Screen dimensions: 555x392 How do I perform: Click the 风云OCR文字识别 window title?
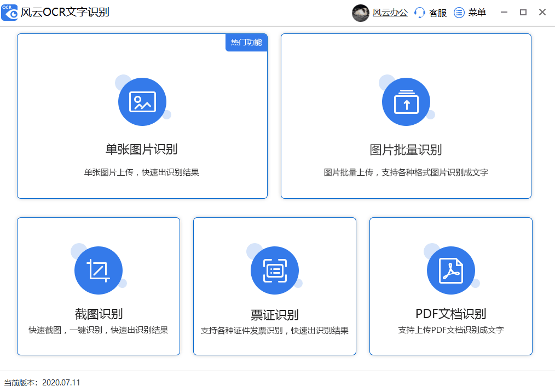coord(65,13)
